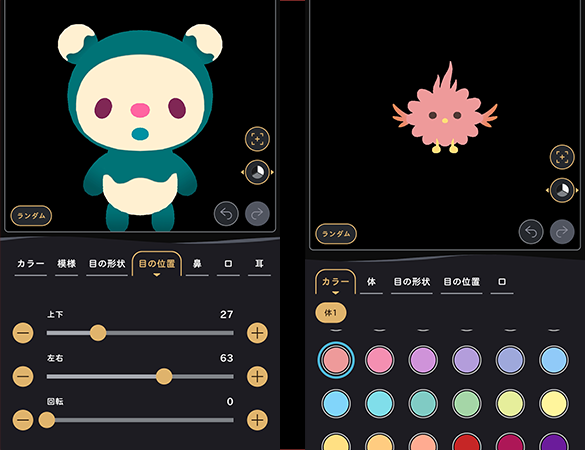Click the redo arrow under the bird preview
Screen dimensions: 585x450
click(562, 232)
